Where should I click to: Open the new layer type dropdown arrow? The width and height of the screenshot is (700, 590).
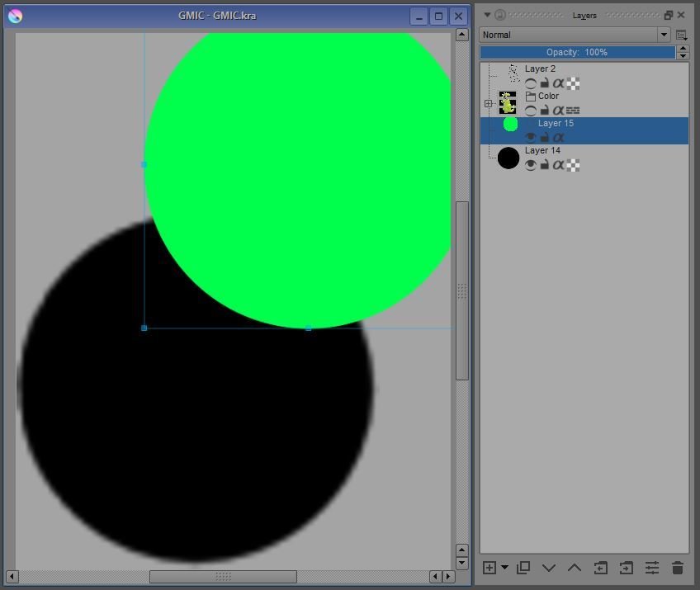[x=504, y=568]
